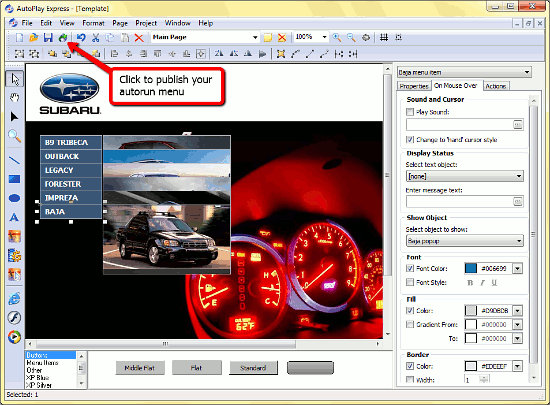Open the Project menu
550x405 pixels.
coord(146,23)
